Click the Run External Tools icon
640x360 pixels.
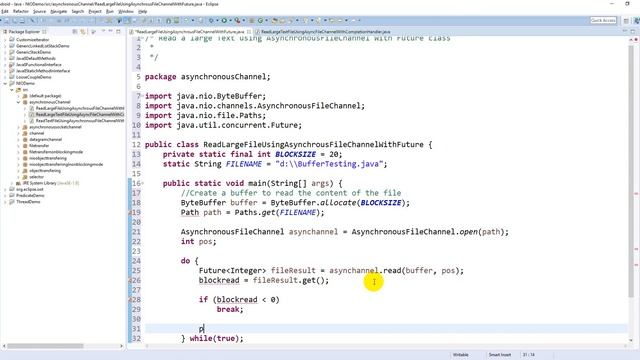[237, 20]
